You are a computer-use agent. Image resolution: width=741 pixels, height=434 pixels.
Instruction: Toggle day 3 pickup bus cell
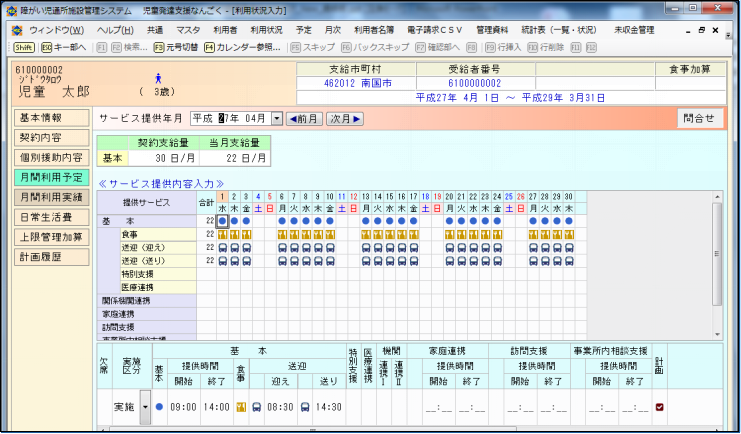[247, 246]
